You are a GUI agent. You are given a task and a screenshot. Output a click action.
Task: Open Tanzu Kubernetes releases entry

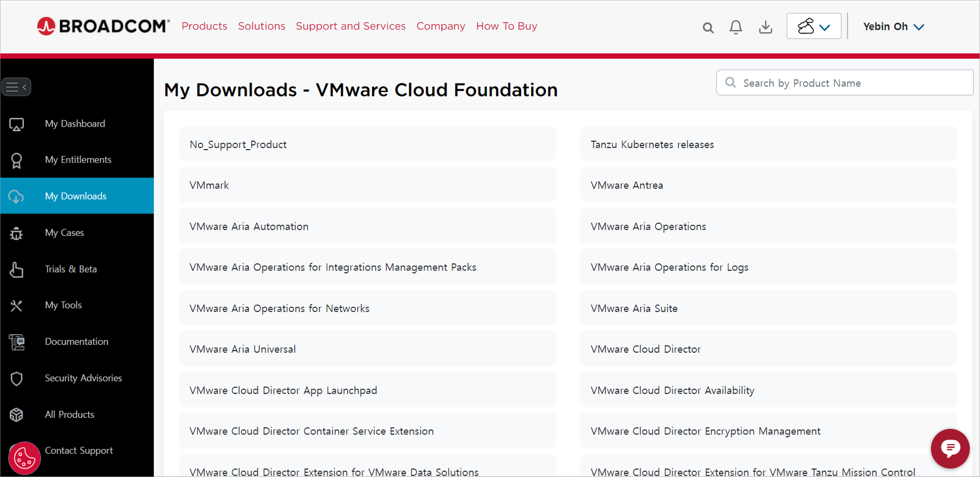[x=652, y=144]
